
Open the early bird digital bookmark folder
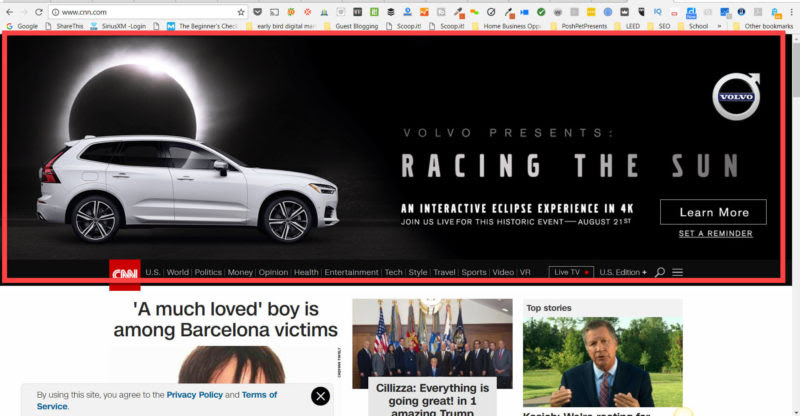(281, 26)
